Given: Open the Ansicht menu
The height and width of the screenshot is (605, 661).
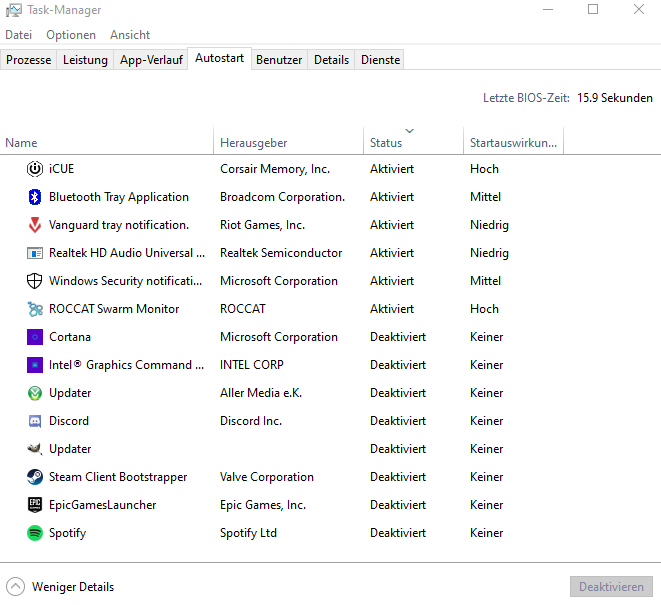Looking at the screenshot, I should pos(130,35).
